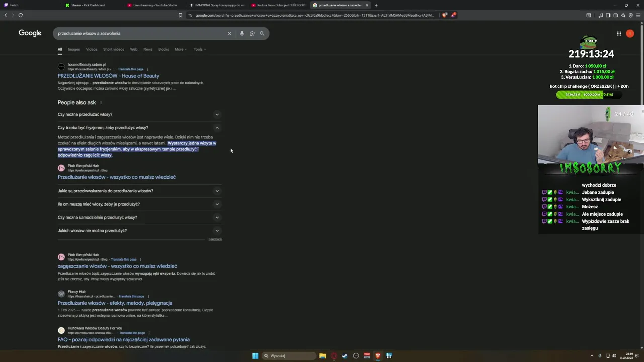The width and height of the screenshot is (644, 362).
Task: Translate Flossy Hair result page
Action: (x=131, y=297)
